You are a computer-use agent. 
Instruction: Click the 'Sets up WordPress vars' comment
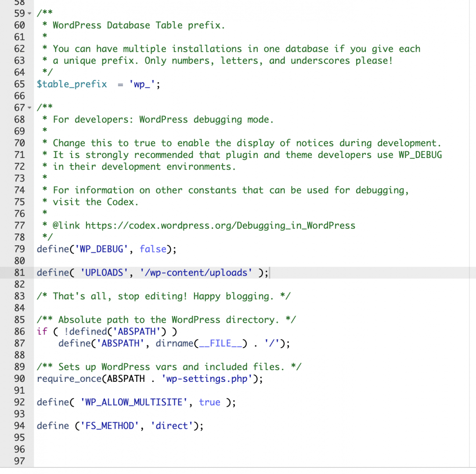(x=169, y=367)
